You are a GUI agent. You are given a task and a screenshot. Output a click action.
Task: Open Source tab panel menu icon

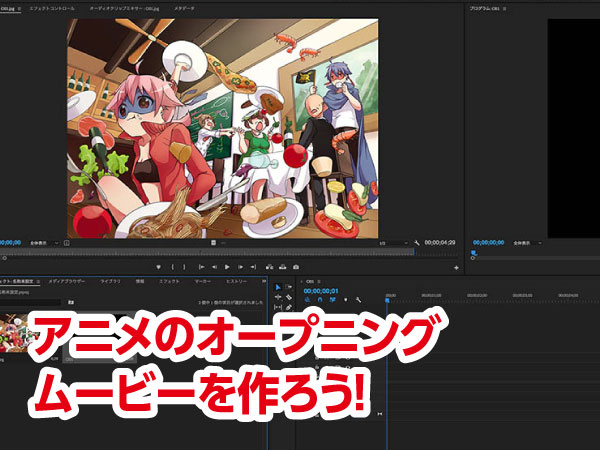tap(20, 8)
